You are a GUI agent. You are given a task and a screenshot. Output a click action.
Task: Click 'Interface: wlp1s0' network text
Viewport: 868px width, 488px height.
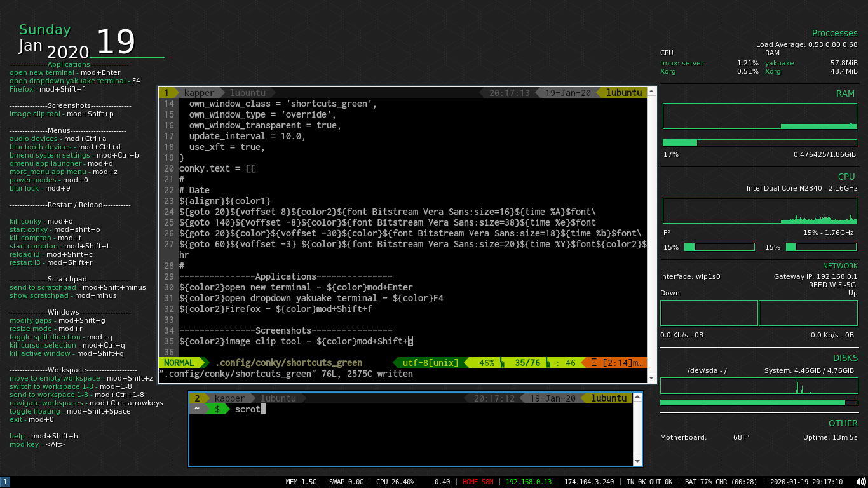690,276
